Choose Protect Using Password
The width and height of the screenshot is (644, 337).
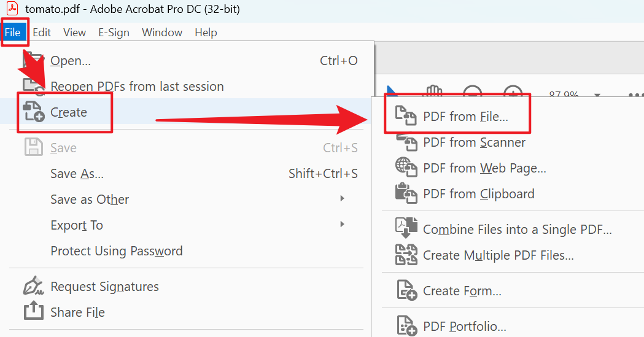click(x=117, y=251)
